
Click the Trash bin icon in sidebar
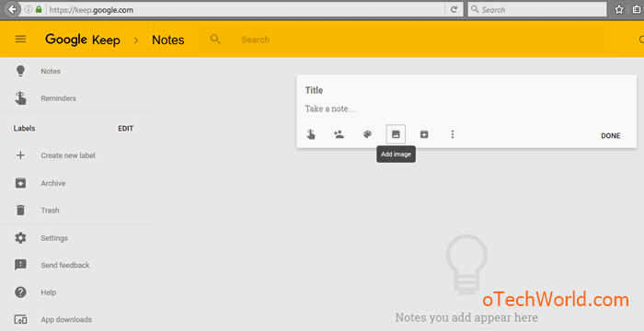[x=20, y=211]
